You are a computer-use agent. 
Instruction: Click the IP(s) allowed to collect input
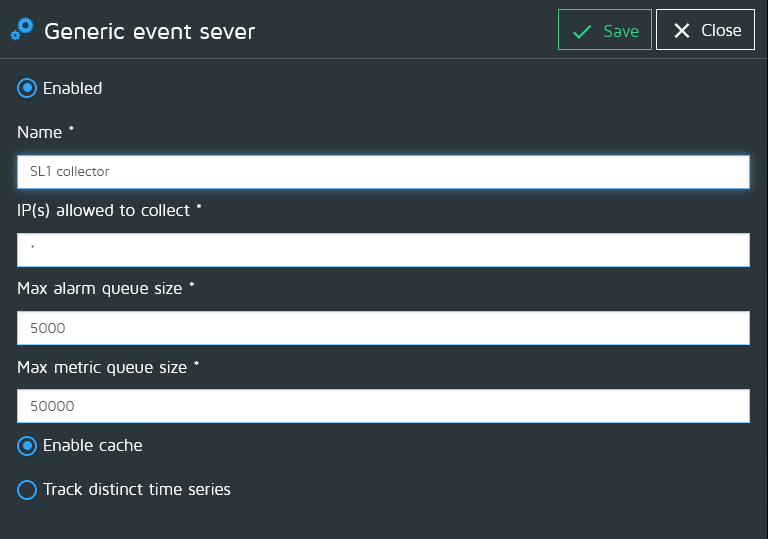pyautogui.click(x=383, y=250)
